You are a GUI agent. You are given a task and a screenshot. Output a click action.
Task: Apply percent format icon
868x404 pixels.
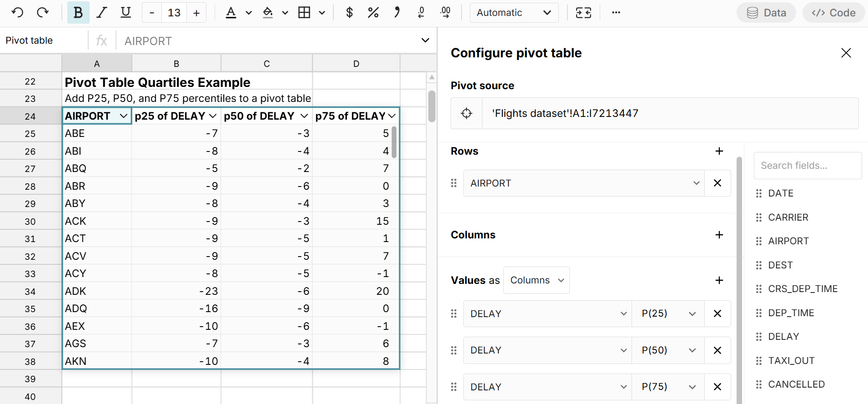[x=373, y=13]
